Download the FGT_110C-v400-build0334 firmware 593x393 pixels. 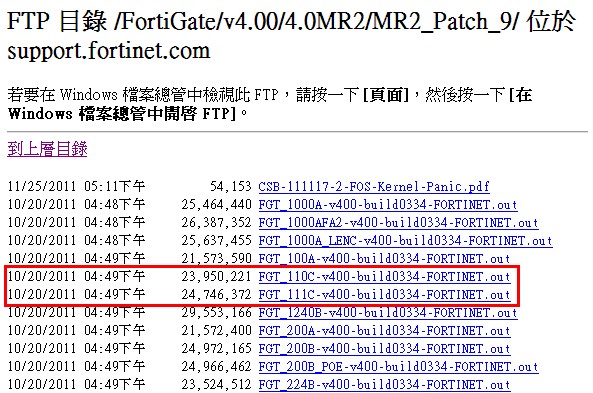(x=384, y=277)
